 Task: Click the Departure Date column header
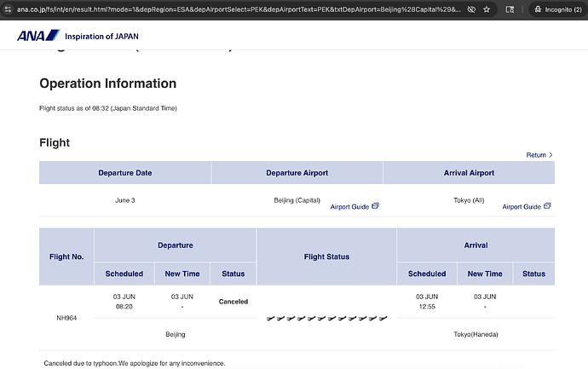125,173
